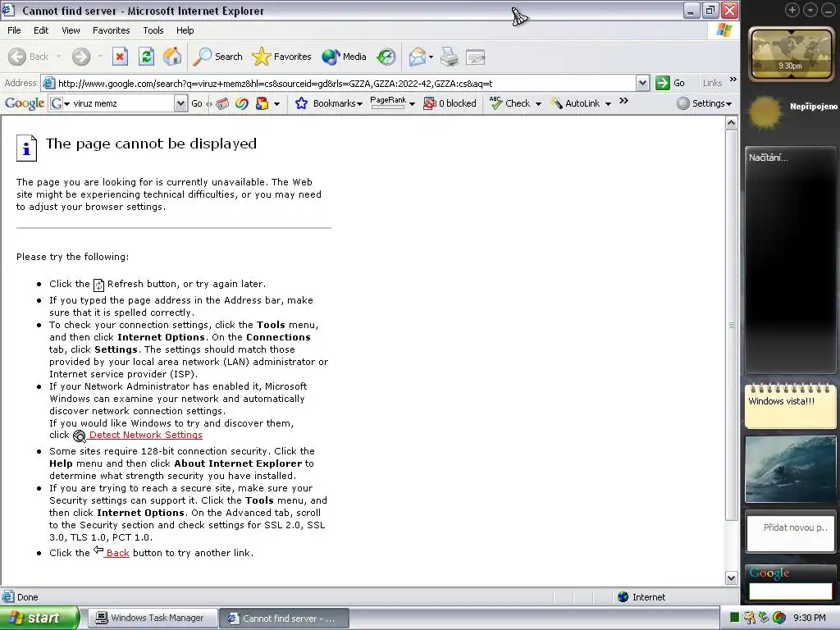Image resolution: width=840 pixels, height=630 pixels.
Task: Click the sidebar dropdown triangle button
Action: 810,10
